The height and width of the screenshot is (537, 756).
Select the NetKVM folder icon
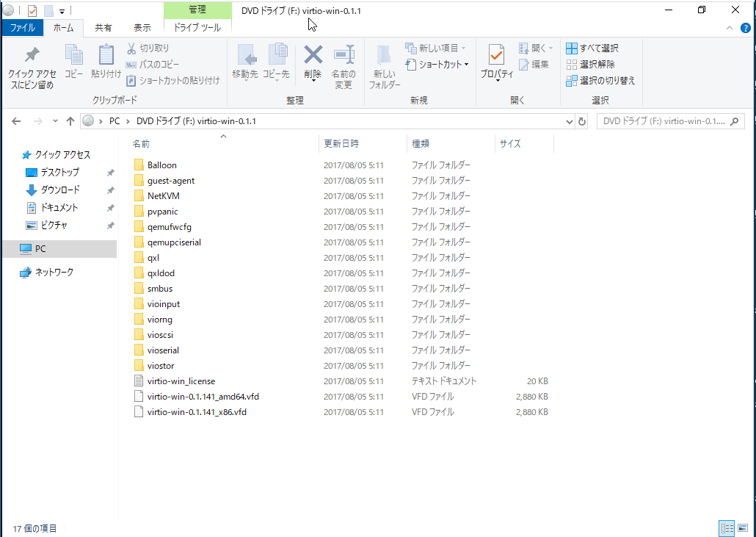pos(139,196)
